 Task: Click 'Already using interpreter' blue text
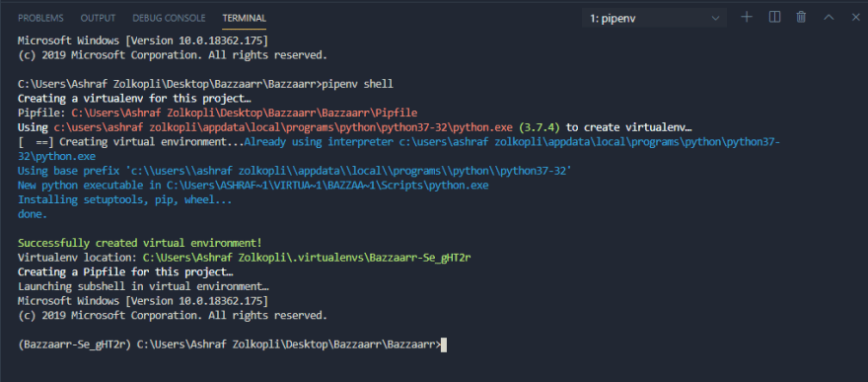(x=319, y=142)
